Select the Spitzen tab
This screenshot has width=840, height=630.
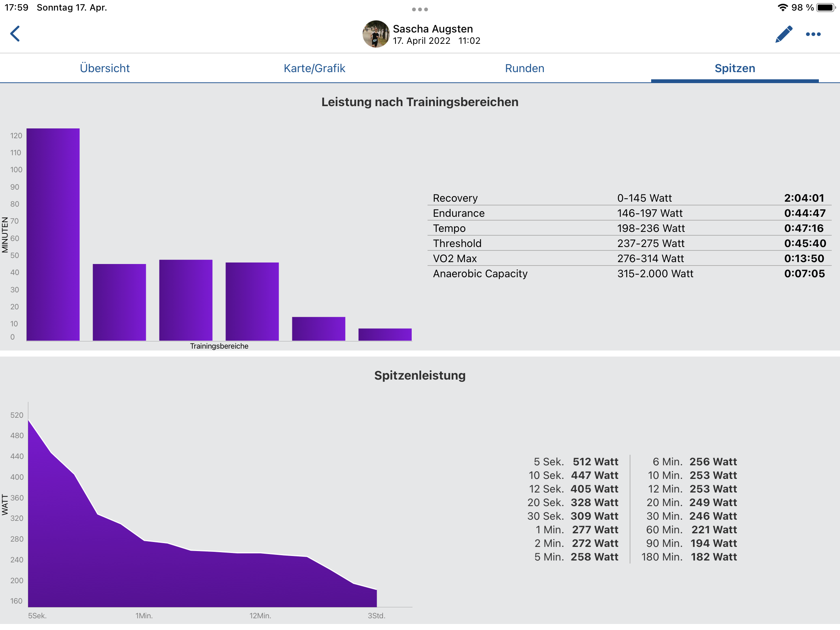734,68
